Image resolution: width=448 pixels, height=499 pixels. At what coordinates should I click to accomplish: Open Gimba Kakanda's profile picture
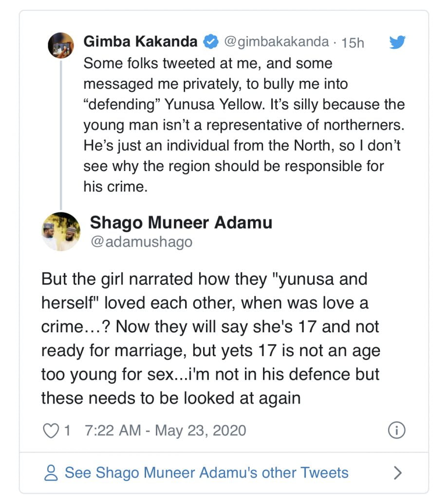tap(61, 45)
